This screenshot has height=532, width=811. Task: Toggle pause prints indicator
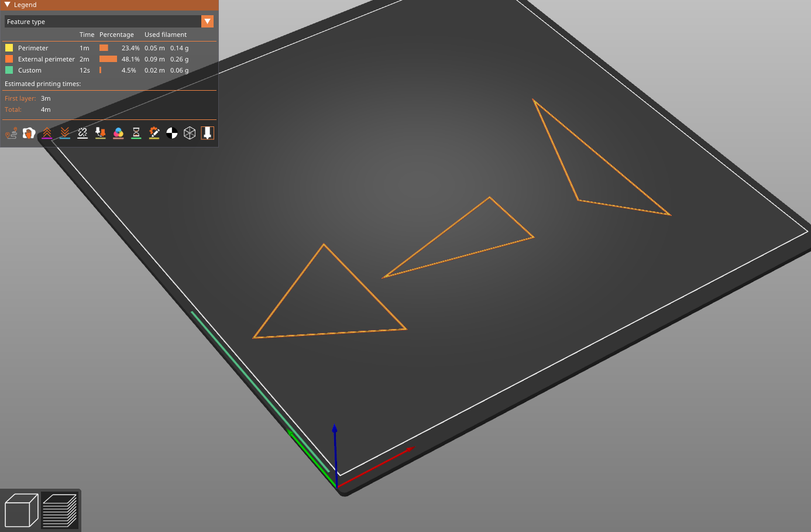[x=136, y=133]
